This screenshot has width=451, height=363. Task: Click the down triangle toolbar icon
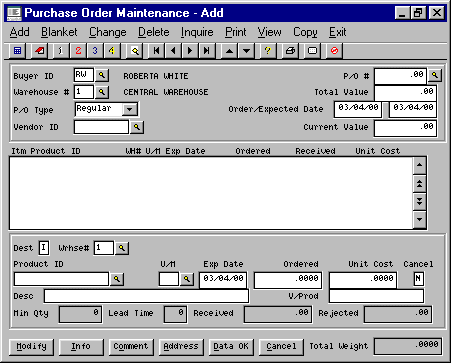point(246,51)
